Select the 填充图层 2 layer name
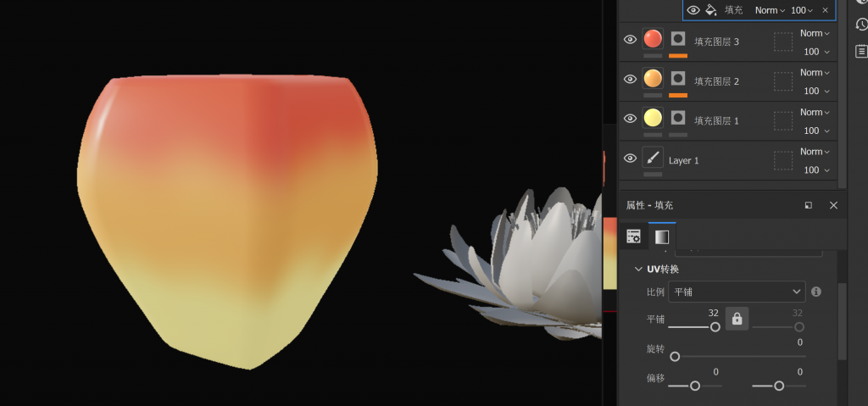The width and height of the screenshot is (868, 406). (x=716, y=81)
